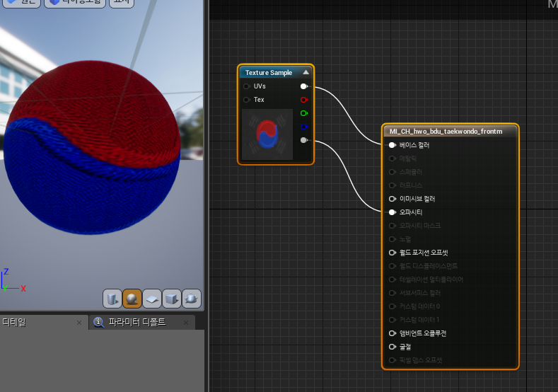Click the 커스텀 데이터 0 input pin
The height and width of the screenshot is (392, 558).
click(x=393, y=306)
